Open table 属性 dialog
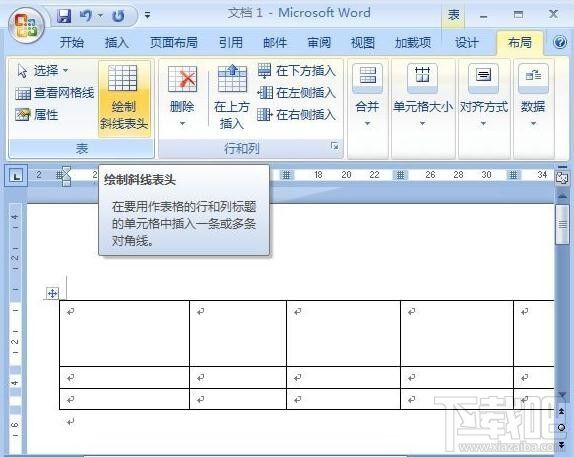This screenshot has height=457, width=574. pos(37,115)
